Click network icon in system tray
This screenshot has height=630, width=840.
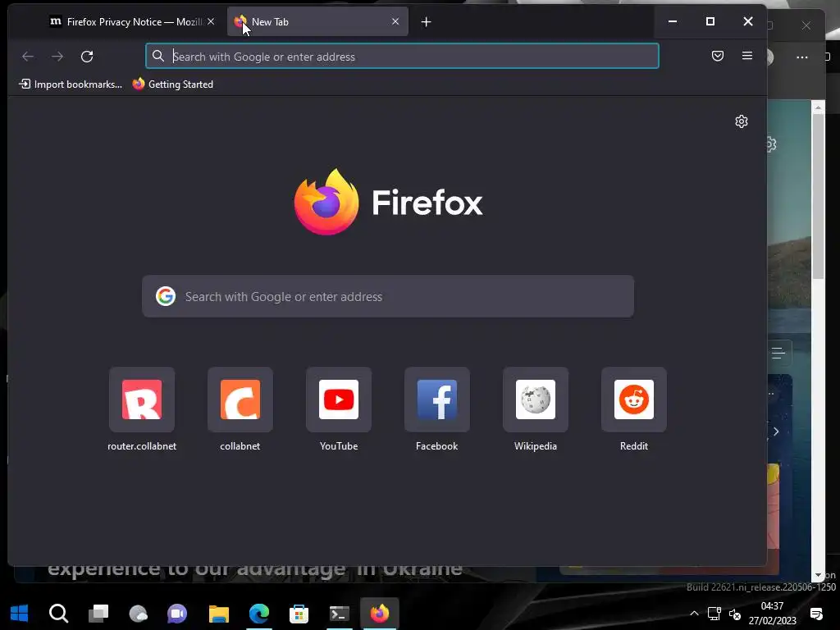[714, 614]
